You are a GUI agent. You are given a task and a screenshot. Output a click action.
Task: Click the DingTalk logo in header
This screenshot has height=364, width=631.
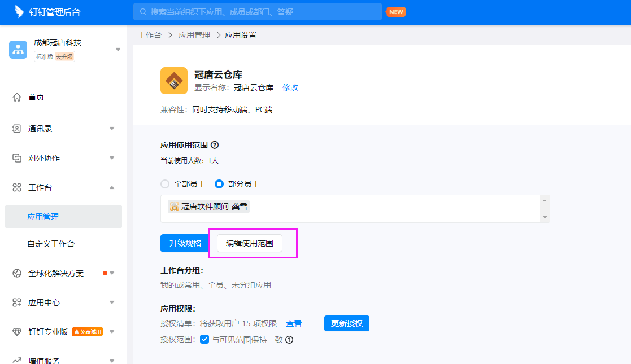point(19,12)
